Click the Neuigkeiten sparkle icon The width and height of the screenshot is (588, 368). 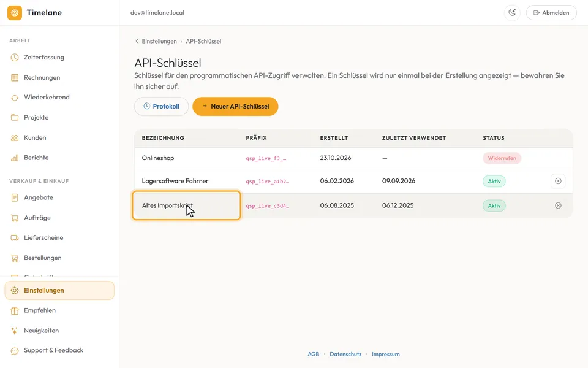[x=15, y=331]
